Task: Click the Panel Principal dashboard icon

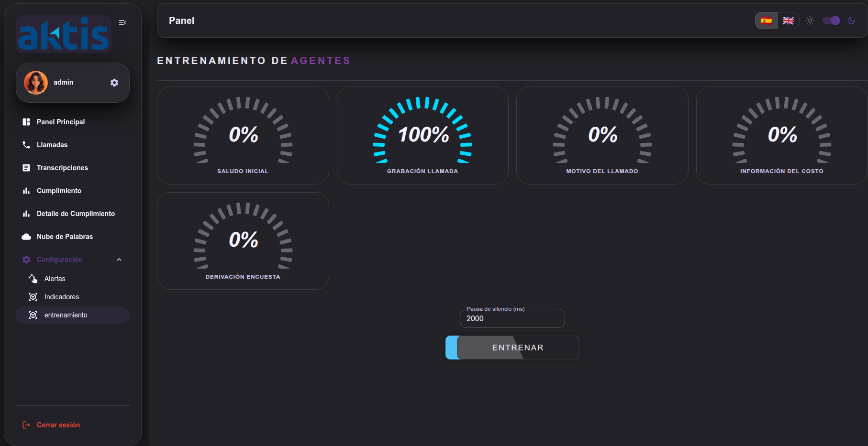Action: (x=26, y=122)
